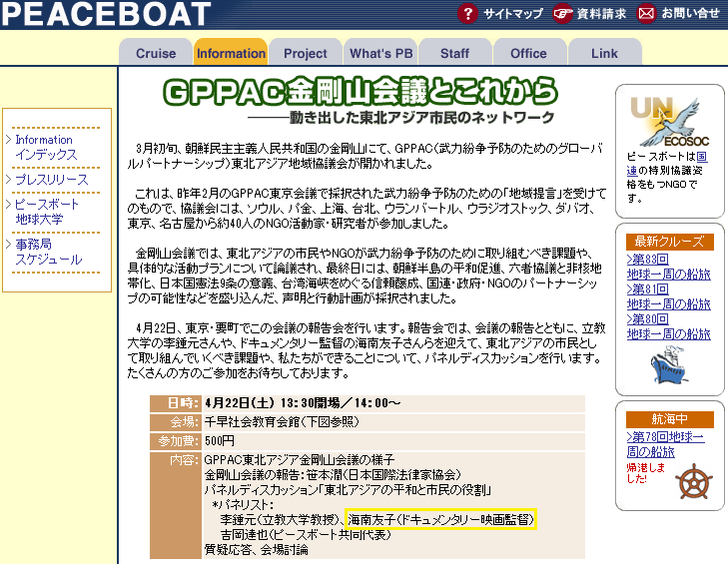This screenshot has height=564, width=728.
Task: Open the 第78回地球一周の船旅 link
Action: 665,444
